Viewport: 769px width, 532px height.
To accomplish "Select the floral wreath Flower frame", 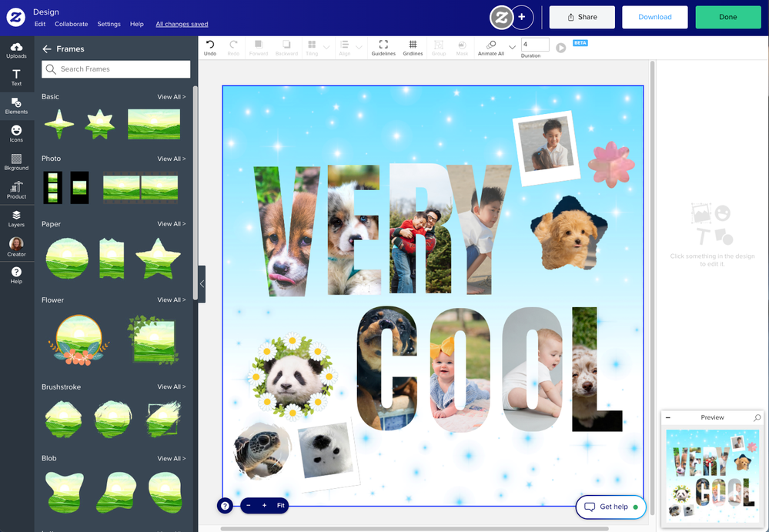I will [79, 340].
